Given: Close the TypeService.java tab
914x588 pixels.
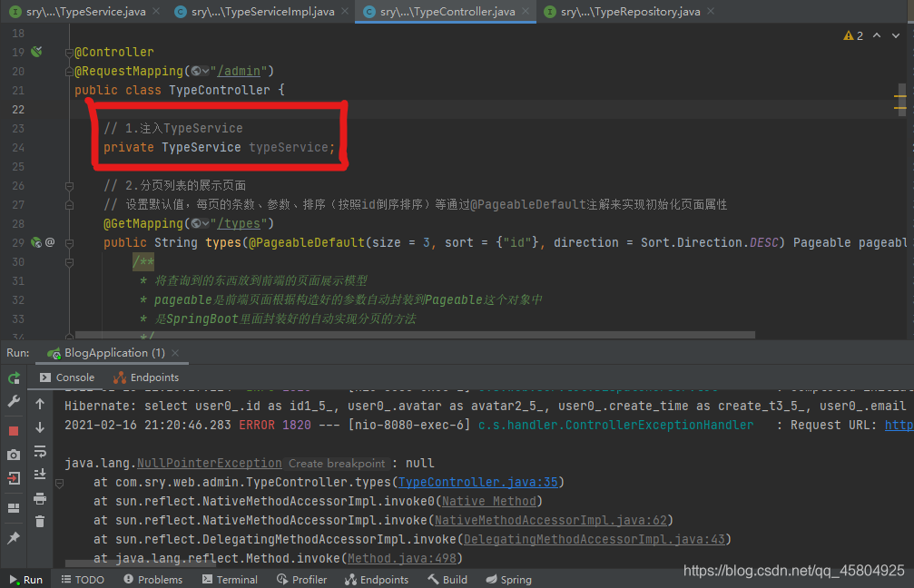Looking at the screenshot, I should click(x=156, y=11).
